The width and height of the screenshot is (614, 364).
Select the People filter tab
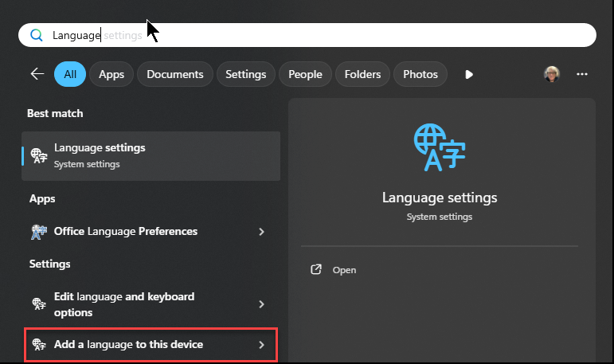tap(305, 74)
